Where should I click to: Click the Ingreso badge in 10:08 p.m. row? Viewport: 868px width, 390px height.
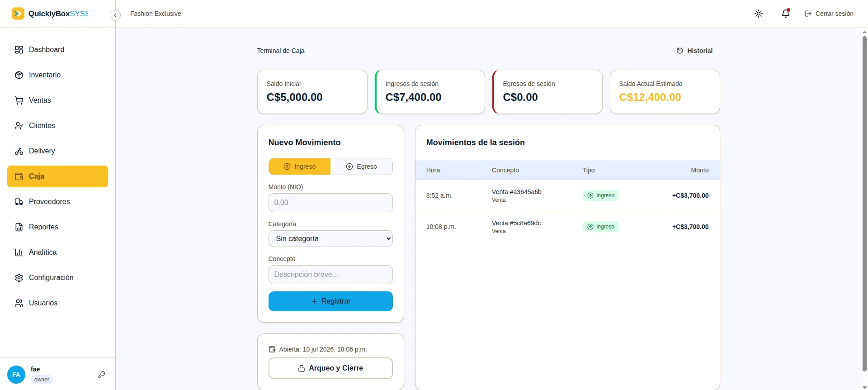pos(601,227)
